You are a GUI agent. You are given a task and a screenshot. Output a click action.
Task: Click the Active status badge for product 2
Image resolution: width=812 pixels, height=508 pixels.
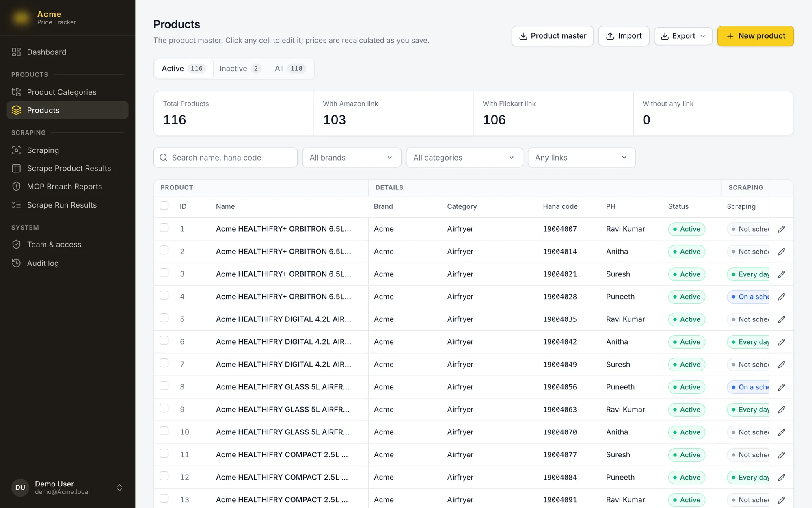pos(687,252)
